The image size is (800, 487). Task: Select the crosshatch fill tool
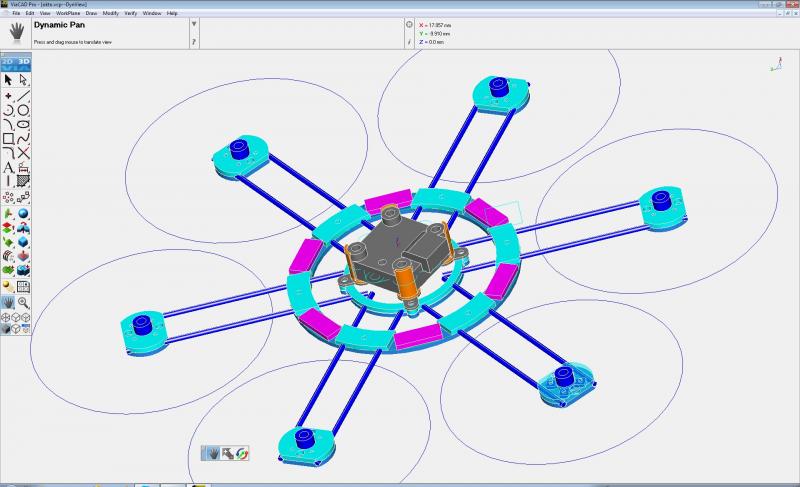tap(23, 181)
